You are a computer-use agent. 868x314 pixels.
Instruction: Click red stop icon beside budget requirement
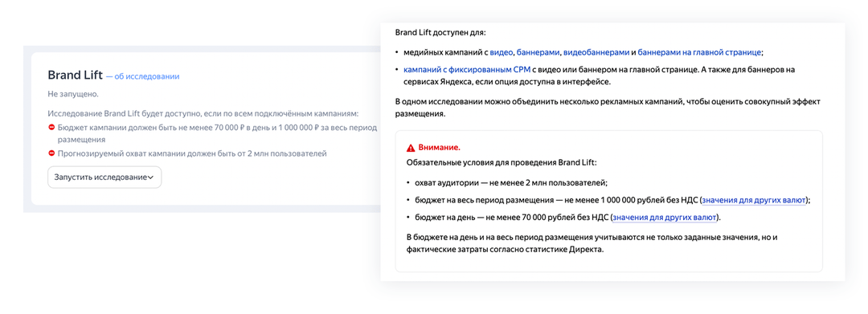point(51,128)
